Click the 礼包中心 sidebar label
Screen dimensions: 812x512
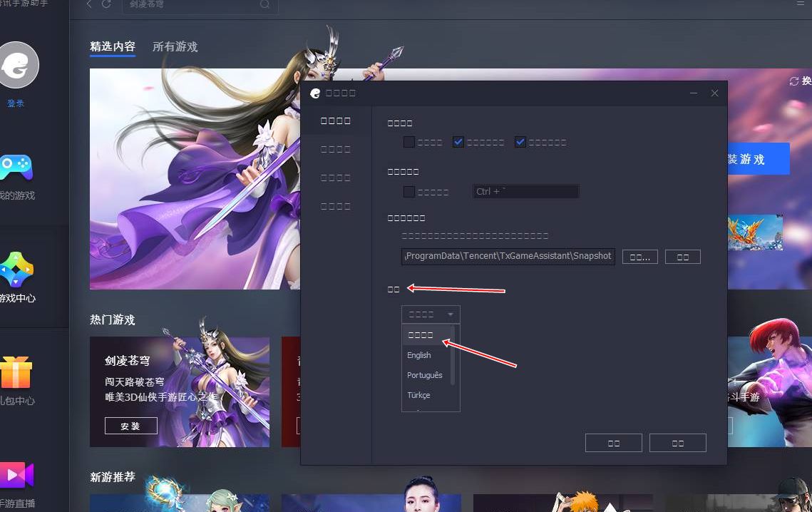[17, 401]
